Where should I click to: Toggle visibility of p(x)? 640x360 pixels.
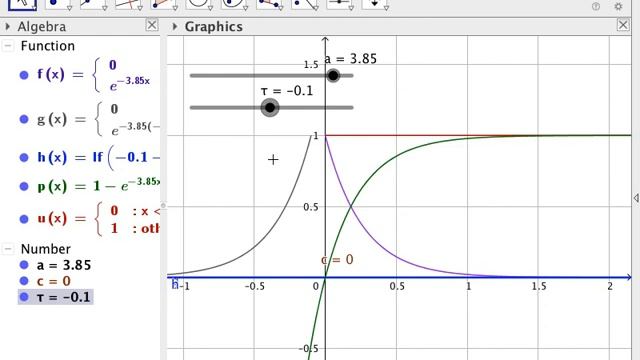point(24,187)
